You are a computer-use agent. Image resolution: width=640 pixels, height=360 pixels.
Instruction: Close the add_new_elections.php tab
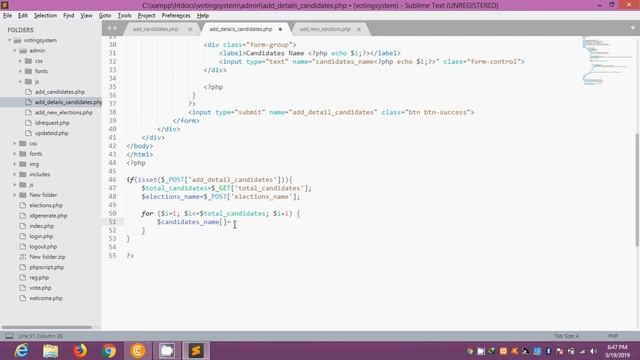tap(358, 29)
